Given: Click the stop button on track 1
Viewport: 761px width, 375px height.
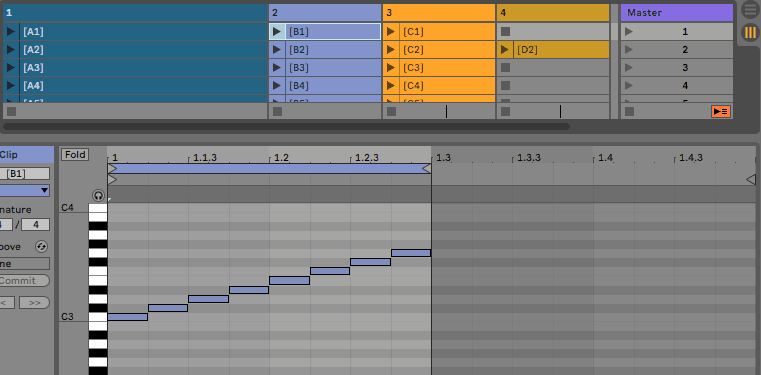Looking at the screenshot, I should click(11, 112).
